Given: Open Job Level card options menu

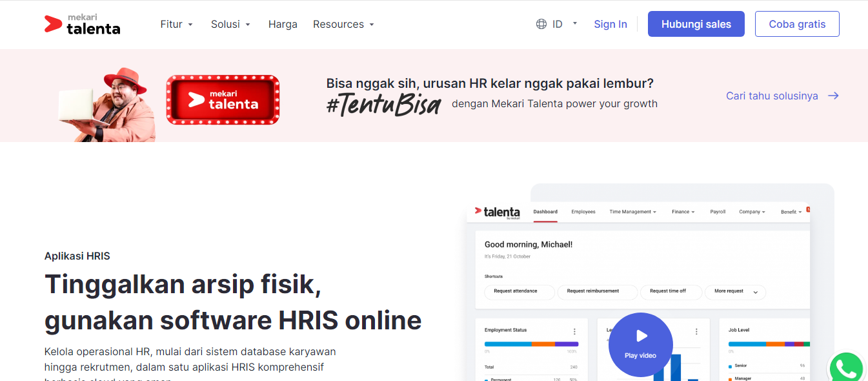Looking at the screenshot, I should 803,331.
